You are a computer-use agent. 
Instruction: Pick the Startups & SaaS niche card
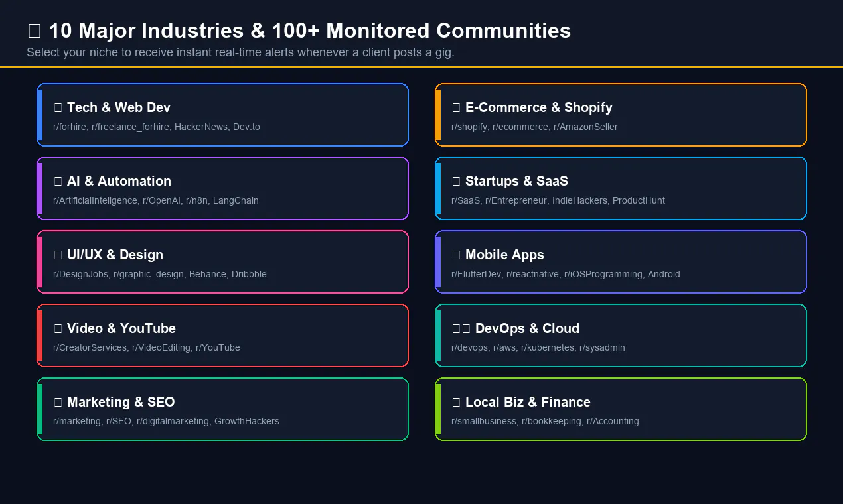tap(621, 188)
